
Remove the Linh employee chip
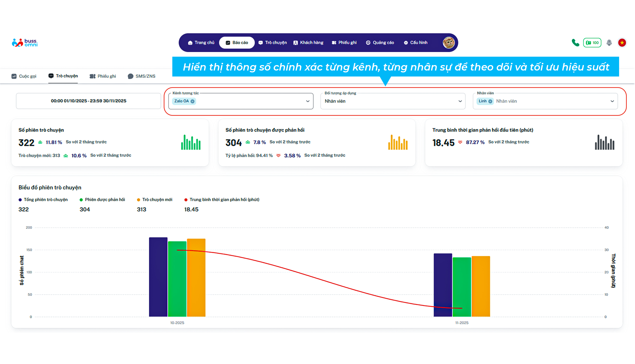click(x=490, y=101)
